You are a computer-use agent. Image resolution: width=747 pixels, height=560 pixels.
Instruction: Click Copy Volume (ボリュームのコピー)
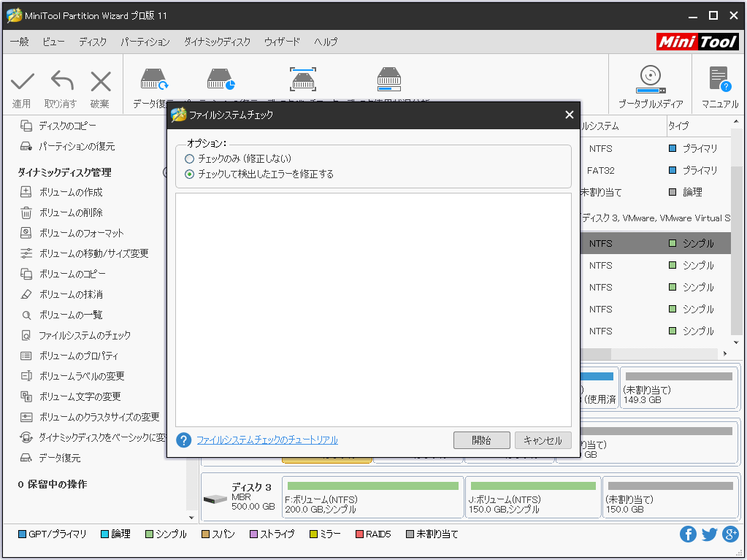click(63, 274)
